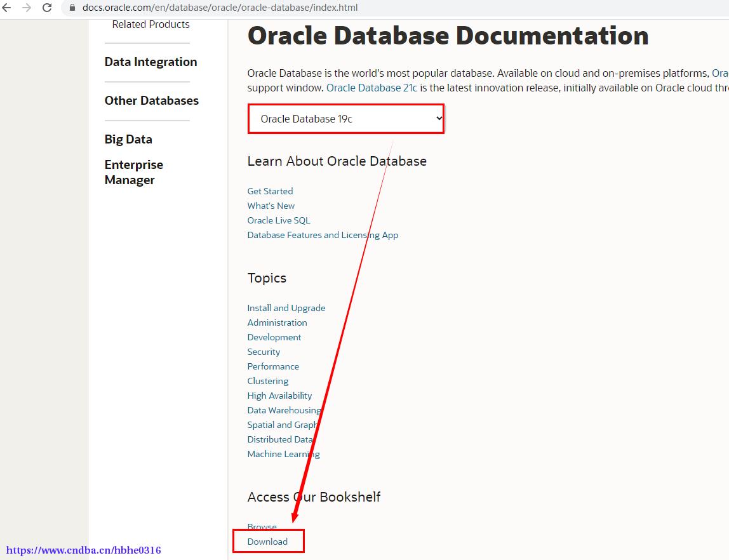
Task: Select Other Databases in the sidebar
Action: 152,100
